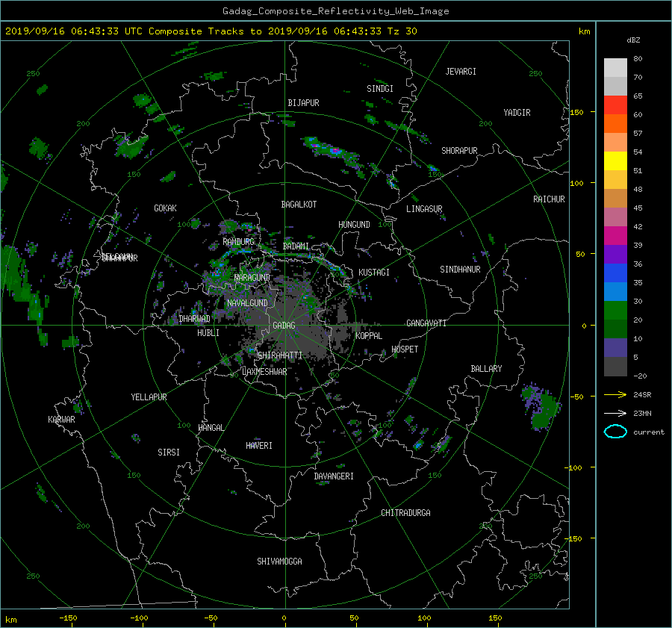This screenshot has height=628, width=672.
Task: Click the white 23MN arrow legend icon
Action: tap(615, 413)
